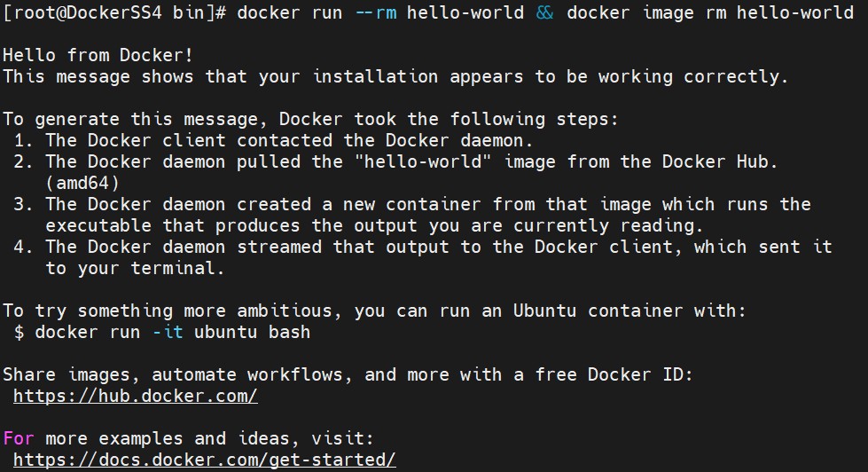Click the 'To try something more ambitious' line
The width and height of the screenshot is (868, 472).
(374, 311)
